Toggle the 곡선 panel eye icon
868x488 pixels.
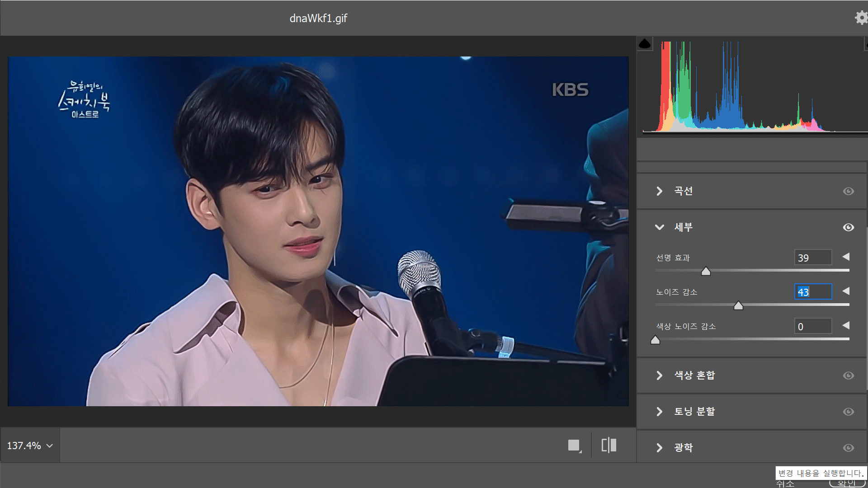point(848,191)
